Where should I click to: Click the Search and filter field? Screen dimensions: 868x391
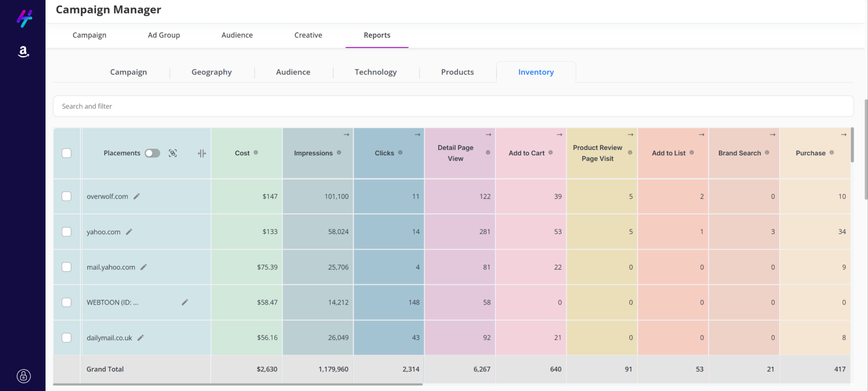coord(453,106)
